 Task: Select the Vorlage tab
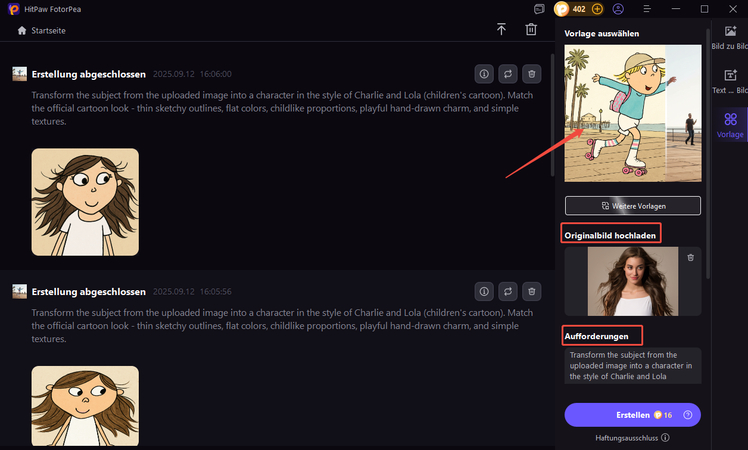point(730,126)
